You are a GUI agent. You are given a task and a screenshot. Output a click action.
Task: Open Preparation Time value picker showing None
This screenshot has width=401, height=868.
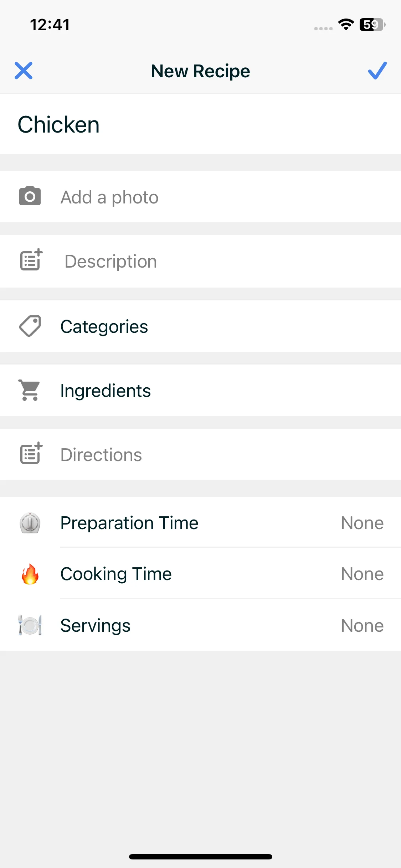(362, 523)
